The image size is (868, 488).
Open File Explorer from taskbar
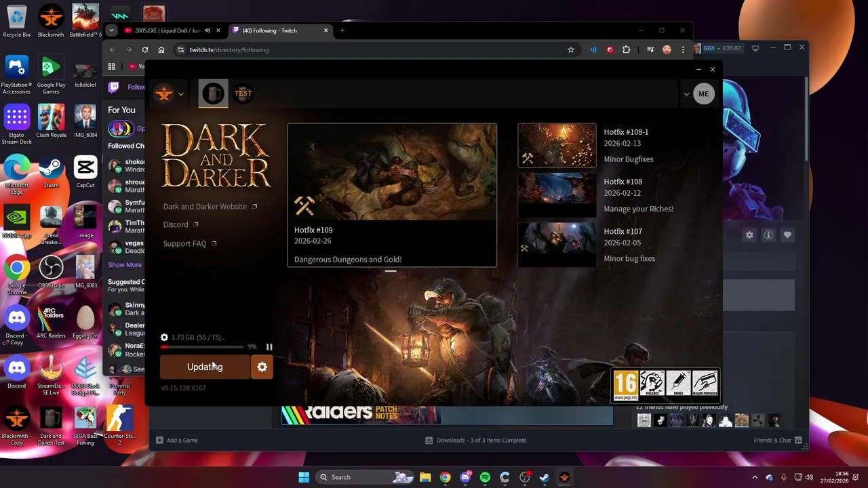425,477
